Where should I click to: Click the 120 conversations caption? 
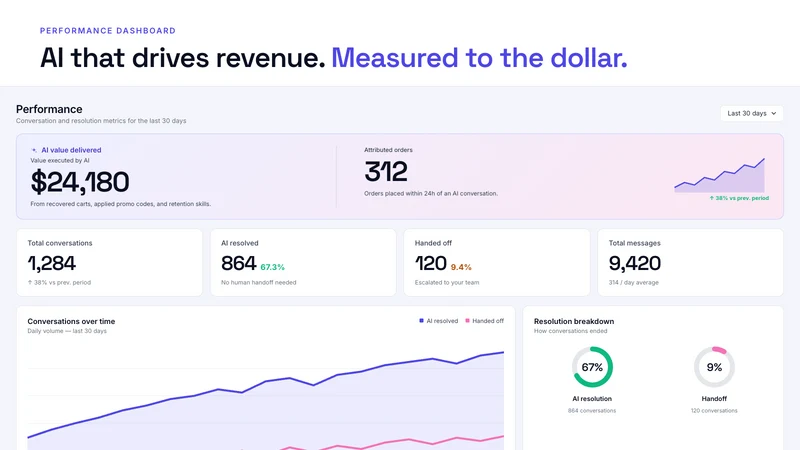coord(714,411)
